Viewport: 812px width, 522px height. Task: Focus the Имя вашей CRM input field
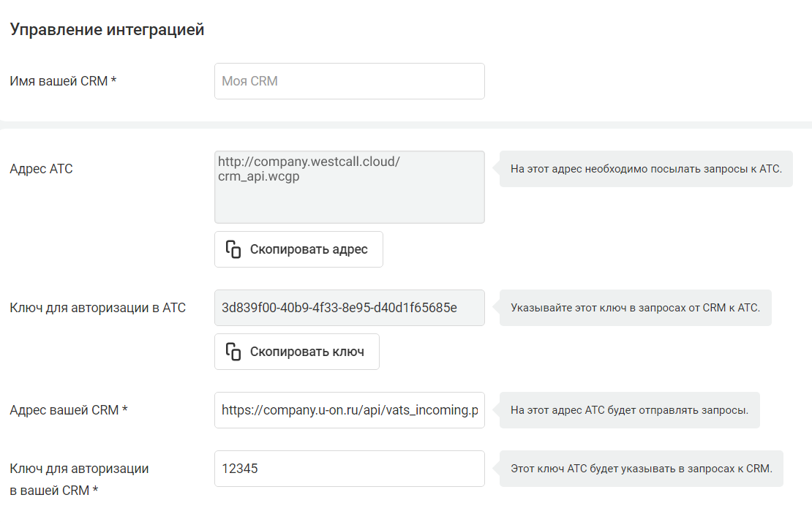pos(350,81)
